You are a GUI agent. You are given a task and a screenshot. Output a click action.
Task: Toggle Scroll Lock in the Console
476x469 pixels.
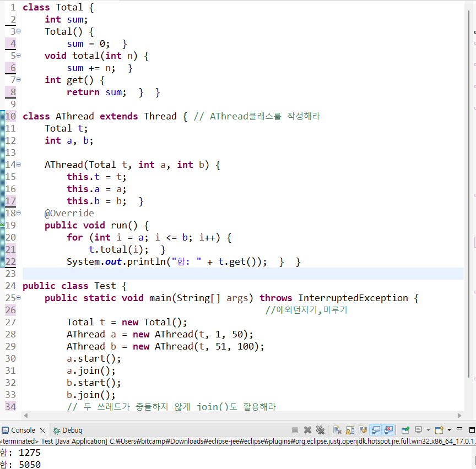coord(350,430)
